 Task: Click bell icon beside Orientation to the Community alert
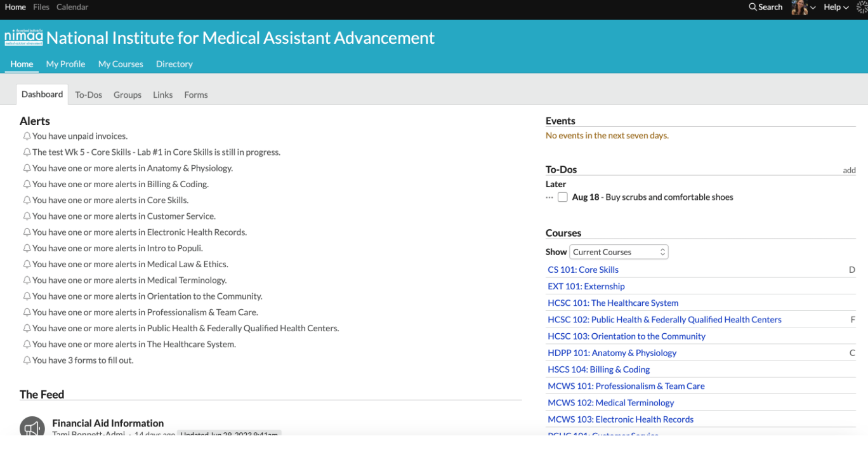pos(27,296)
